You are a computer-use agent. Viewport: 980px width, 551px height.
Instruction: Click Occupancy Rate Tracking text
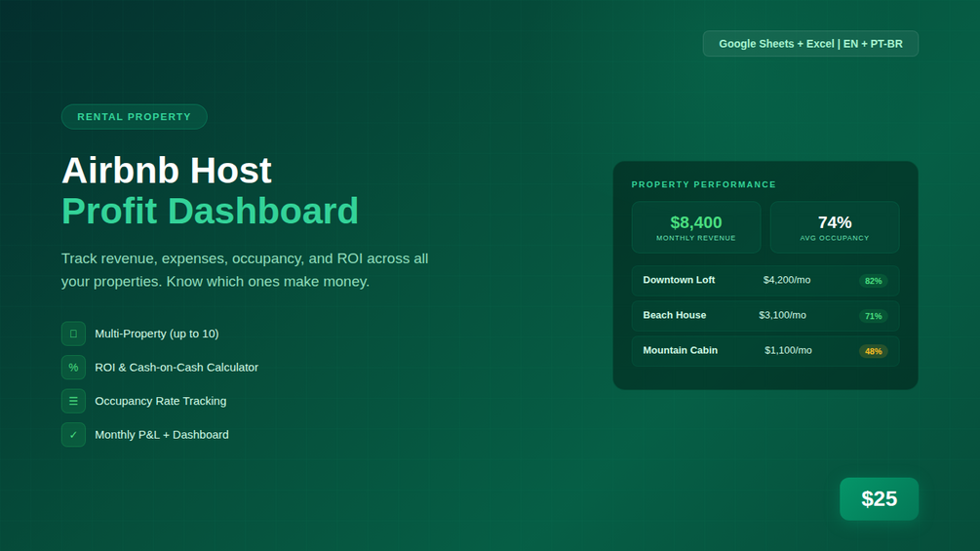[161, 401]
